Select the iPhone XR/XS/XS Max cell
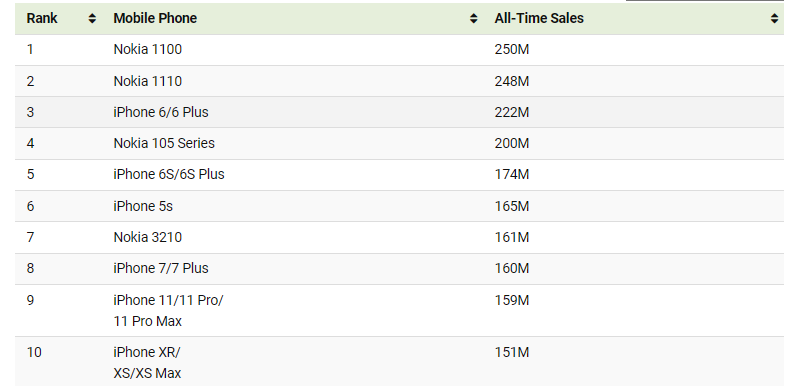The image size is (804, 386). (147, 362)
